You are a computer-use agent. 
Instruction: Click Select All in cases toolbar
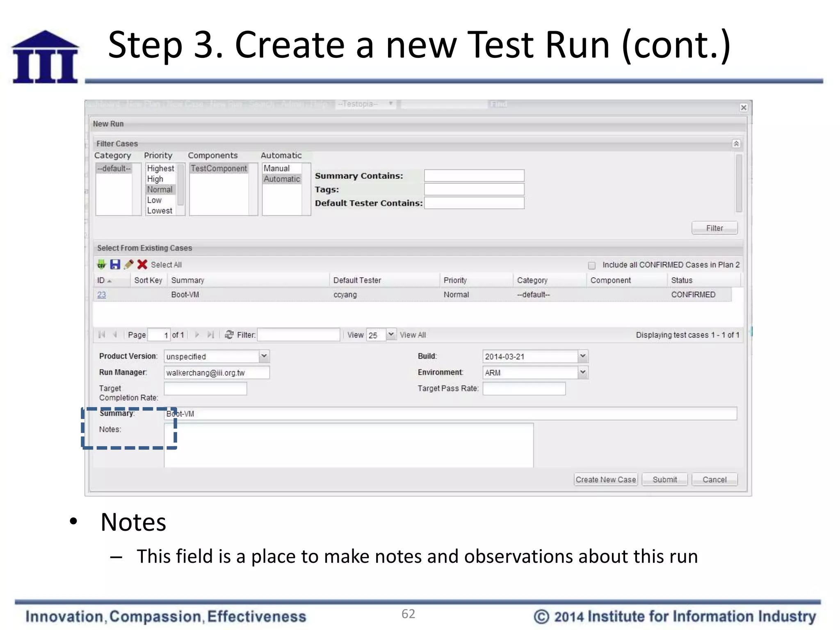point(166,265)
